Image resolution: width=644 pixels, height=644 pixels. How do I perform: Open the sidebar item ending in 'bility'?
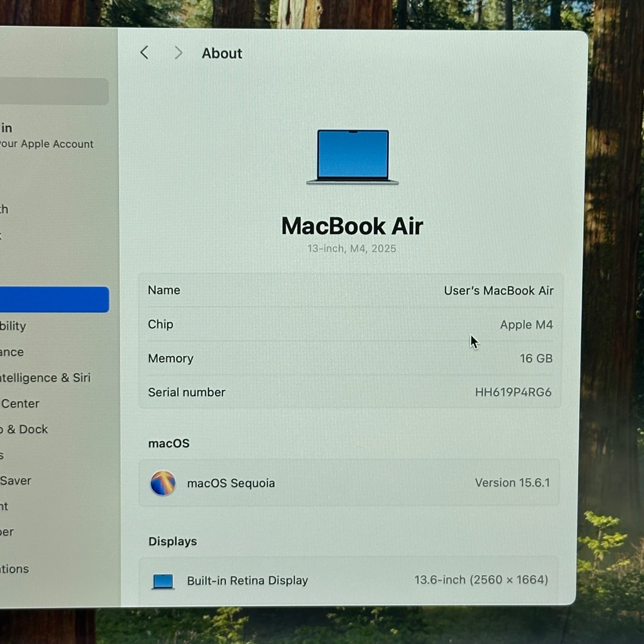pos(13,326)
